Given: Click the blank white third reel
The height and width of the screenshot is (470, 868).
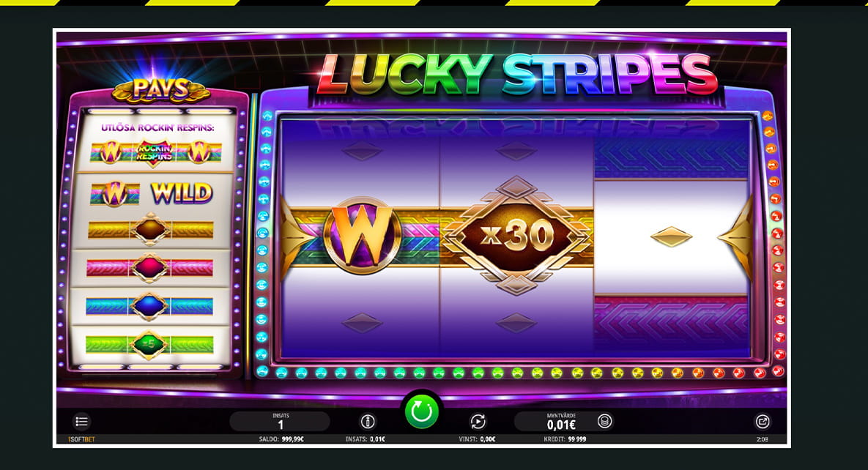Looking at the screenshot, I should coord(671,237).
